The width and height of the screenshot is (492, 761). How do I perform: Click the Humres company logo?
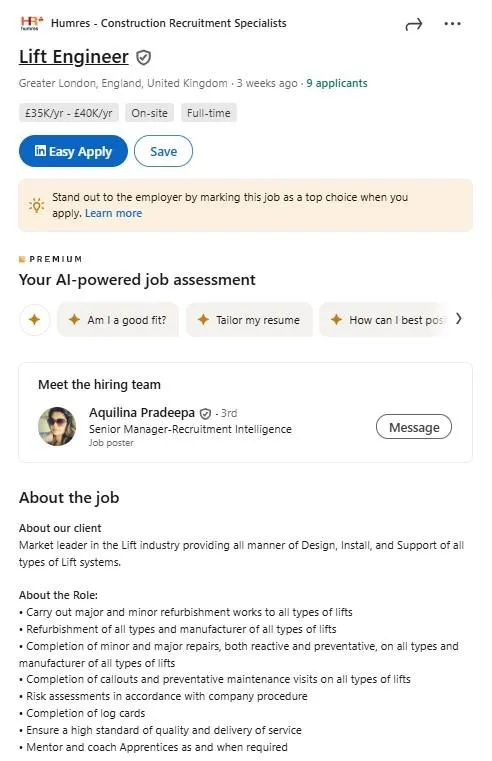[32, 23]
